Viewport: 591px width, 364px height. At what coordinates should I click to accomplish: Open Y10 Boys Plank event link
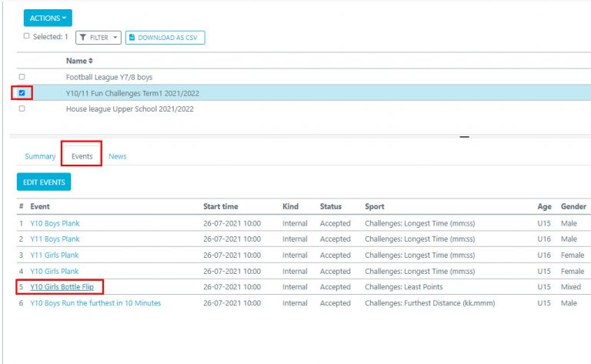click(x=55, y=223)
